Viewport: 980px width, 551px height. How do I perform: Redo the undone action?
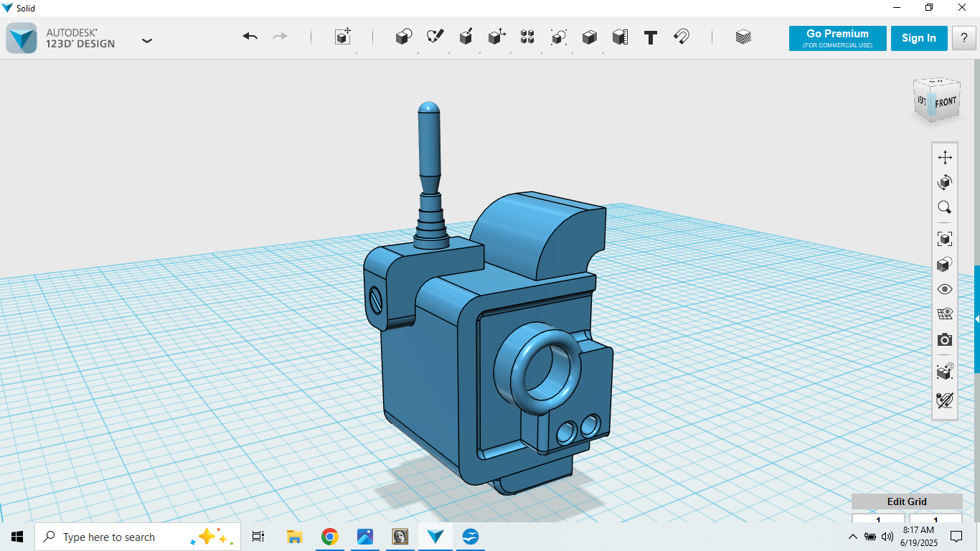click(281, 37)
